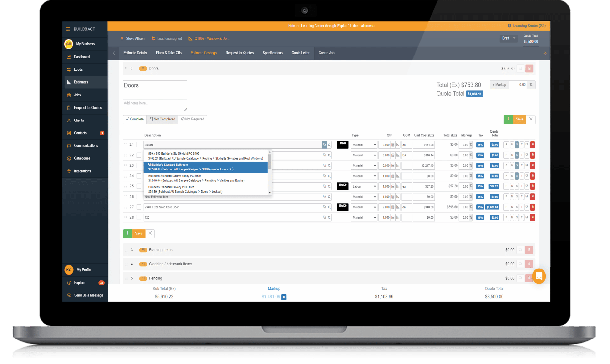This screenshot has height=364, width=610.
Task: Tick the checkbox on row 2.2
Action: 139,155
